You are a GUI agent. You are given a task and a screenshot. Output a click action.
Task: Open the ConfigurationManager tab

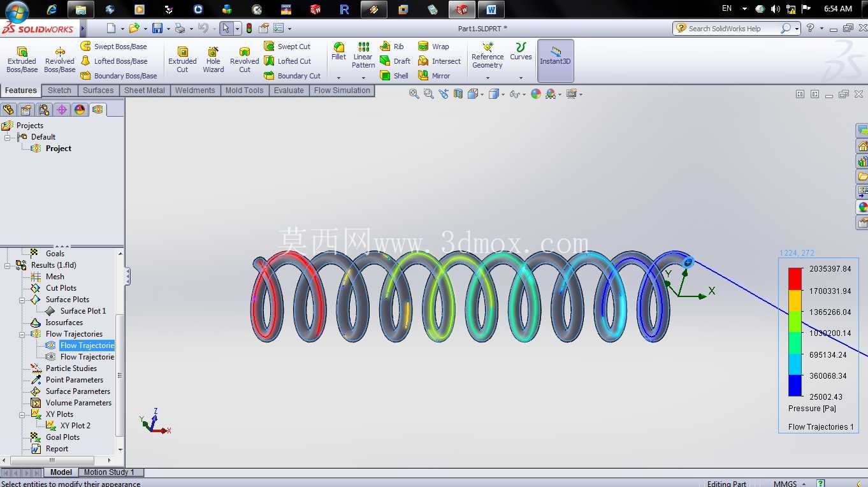[44, 110]
